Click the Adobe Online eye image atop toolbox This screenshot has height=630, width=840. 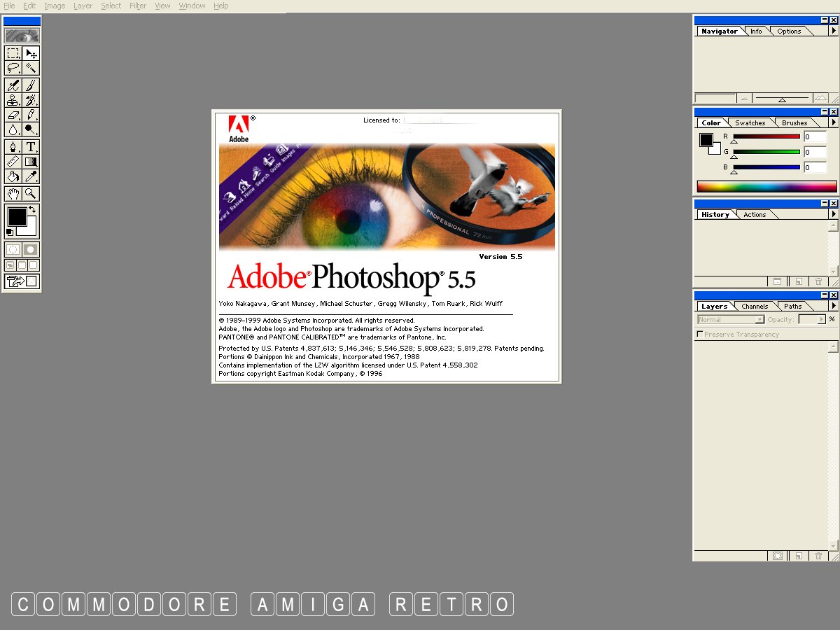tap(22, 36)
